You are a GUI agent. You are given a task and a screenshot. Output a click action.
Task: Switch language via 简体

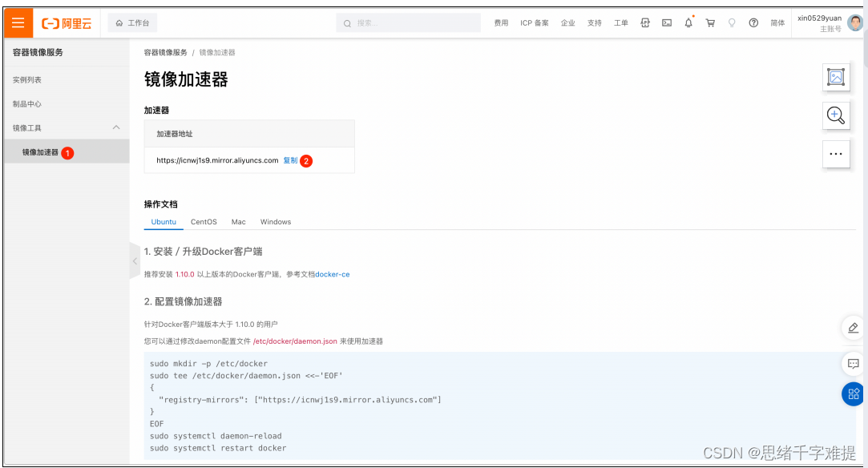pos(777,23)
